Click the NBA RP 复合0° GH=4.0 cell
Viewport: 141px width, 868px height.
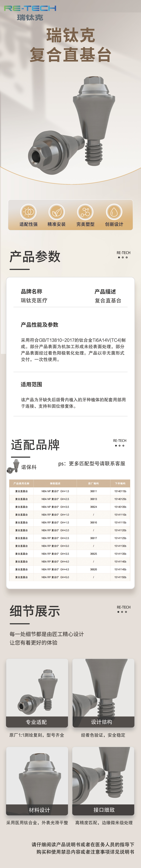coord(55,562)
